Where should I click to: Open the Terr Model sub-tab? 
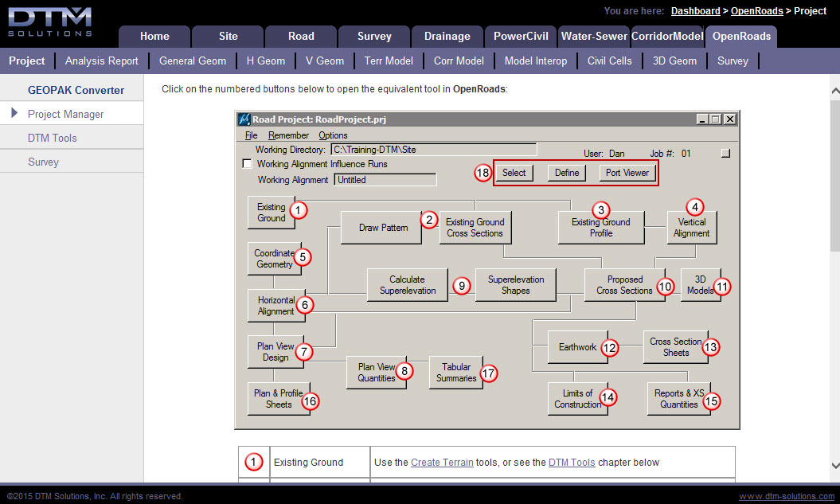pos(389,61)
